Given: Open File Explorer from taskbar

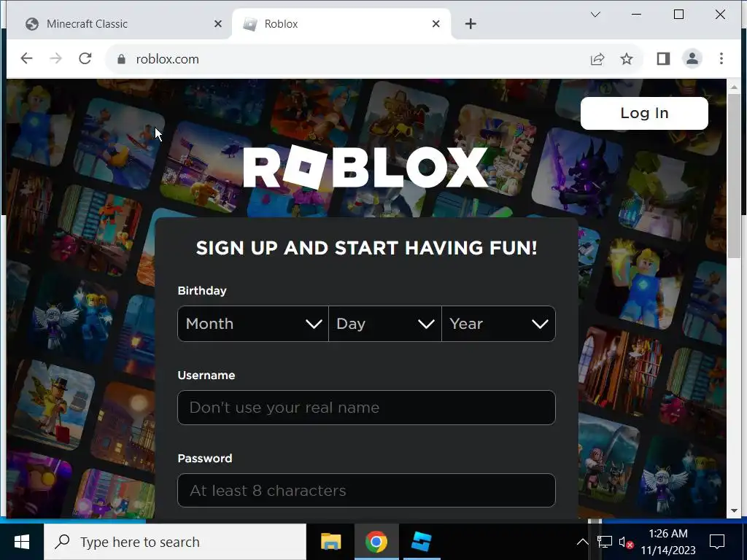Looking at the screenshot, I should tap(330, 542).
